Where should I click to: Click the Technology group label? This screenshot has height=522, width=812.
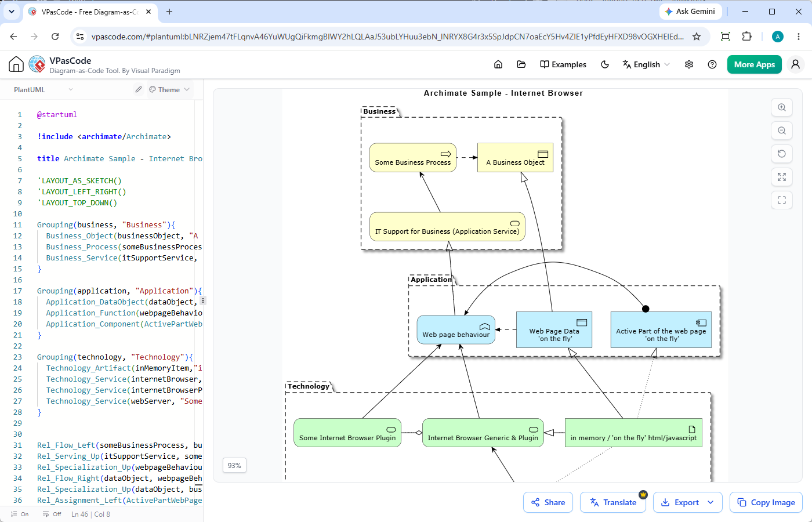point(309,386)
